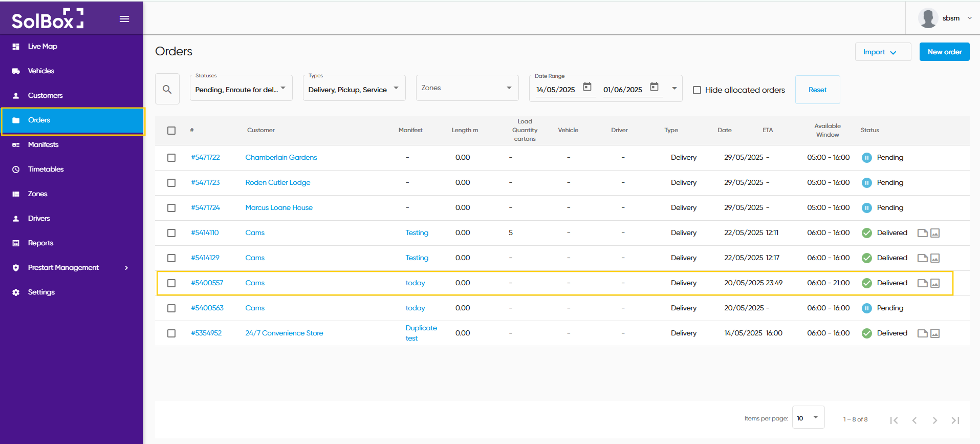The image size is (980, 444).
Task: Click Pending status icon for #5471724
Action: [x=867, y=208]
